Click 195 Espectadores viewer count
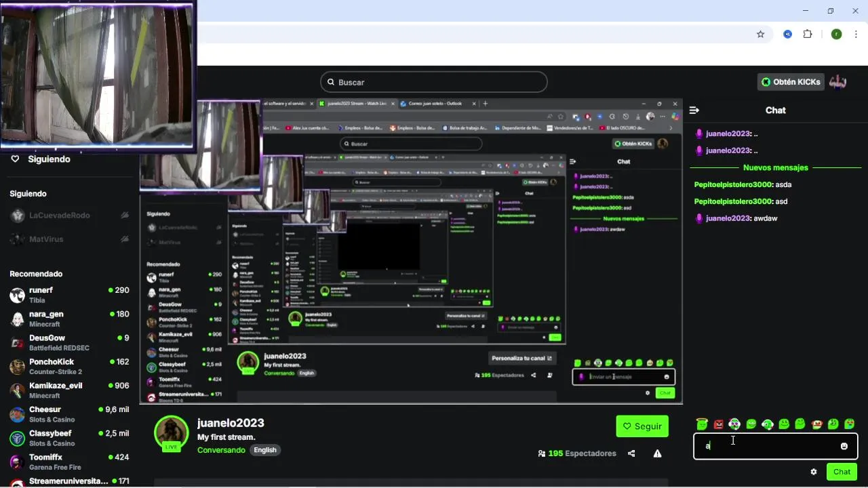This screenshot has height=488, width=868. 577,453
